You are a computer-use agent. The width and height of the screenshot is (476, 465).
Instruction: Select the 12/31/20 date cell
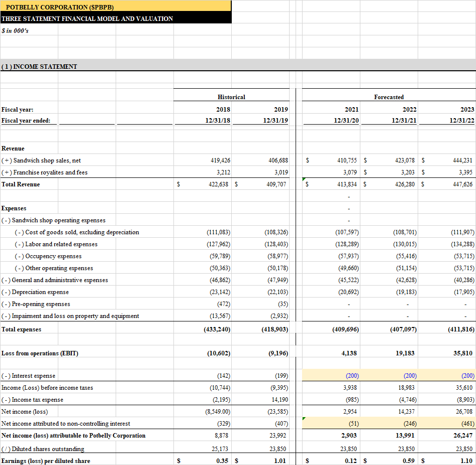331,121
